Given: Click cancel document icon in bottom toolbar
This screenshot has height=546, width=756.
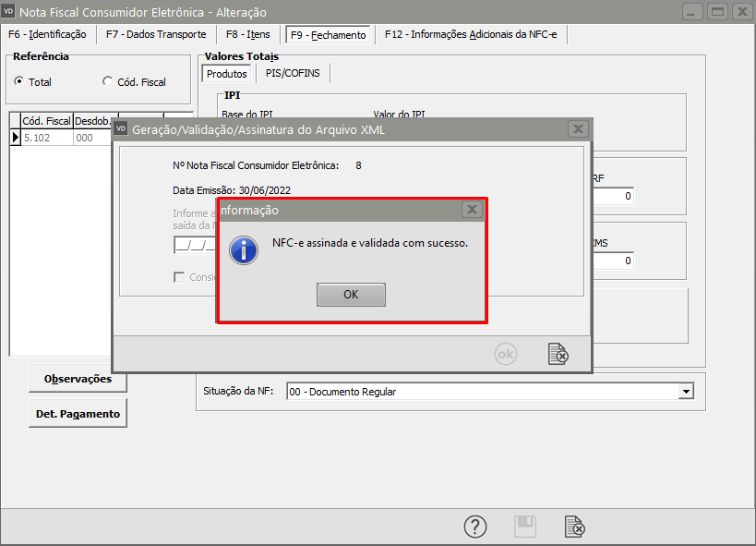Looking at the screenshot, I should (575, 527).
